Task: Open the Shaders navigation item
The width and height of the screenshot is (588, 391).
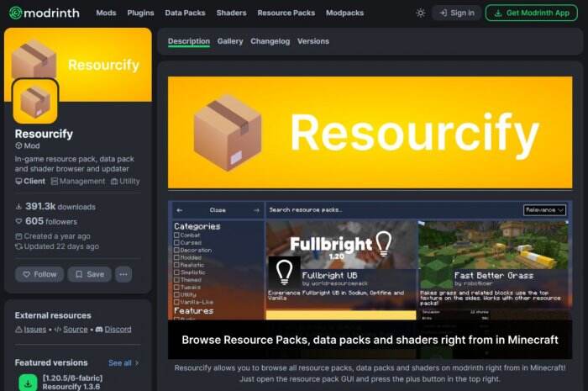Action: pos(231,13)
